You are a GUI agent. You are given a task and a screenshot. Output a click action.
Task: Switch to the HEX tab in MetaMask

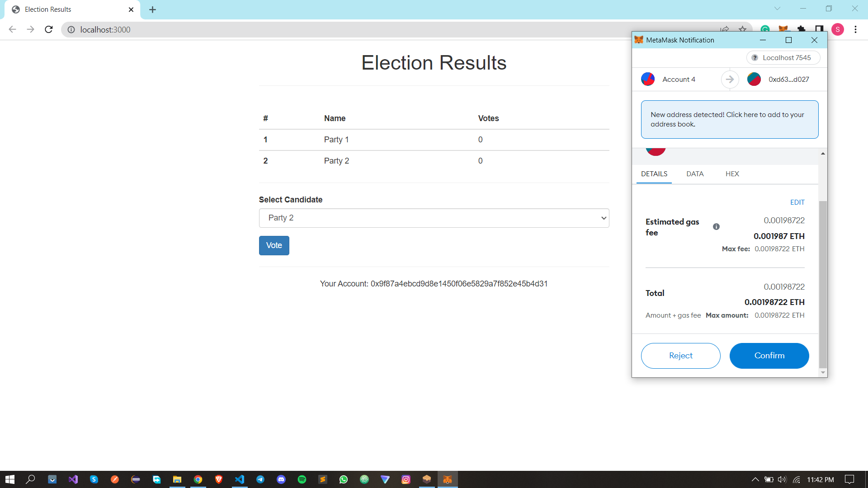pyautogui.click(x=732, y=174)
